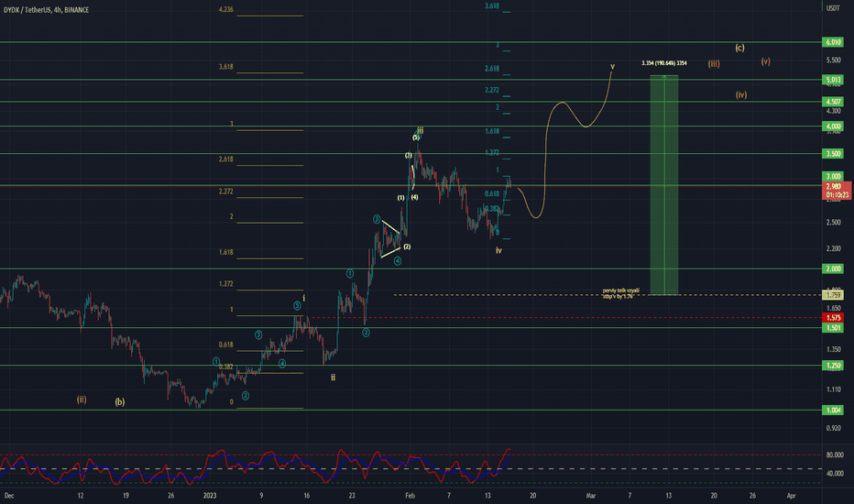Click the red 2.980 current price label

pos(836,191)
